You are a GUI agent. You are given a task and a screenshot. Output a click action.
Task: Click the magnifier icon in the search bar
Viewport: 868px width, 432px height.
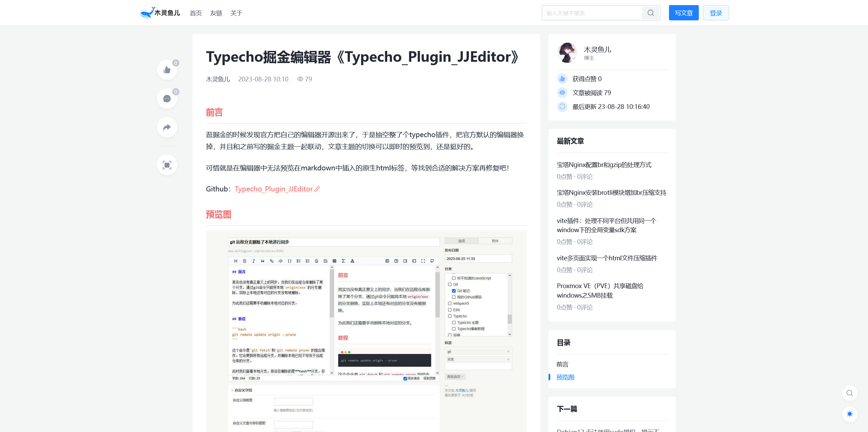650,13
